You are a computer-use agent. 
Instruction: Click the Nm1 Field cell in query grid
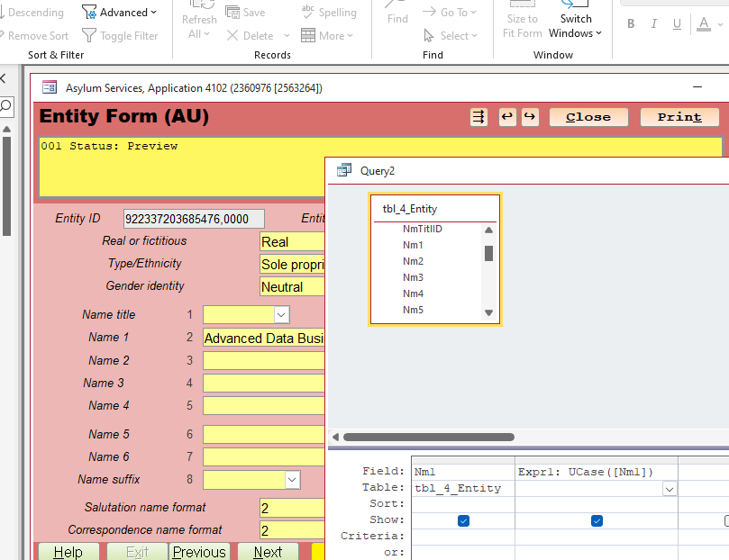click(463, 473)
